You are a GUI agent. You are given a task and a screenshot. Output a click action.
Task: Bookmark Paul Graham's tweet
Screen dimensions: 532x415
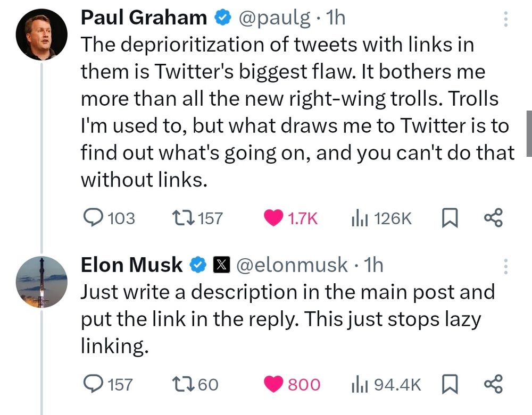pos(450,218)
